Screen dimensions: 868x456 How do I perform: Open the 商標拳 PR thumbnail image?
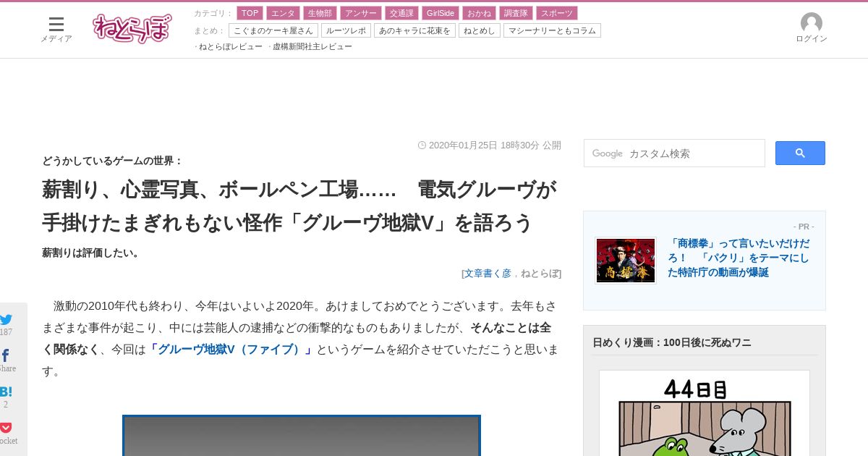point(626,261)
